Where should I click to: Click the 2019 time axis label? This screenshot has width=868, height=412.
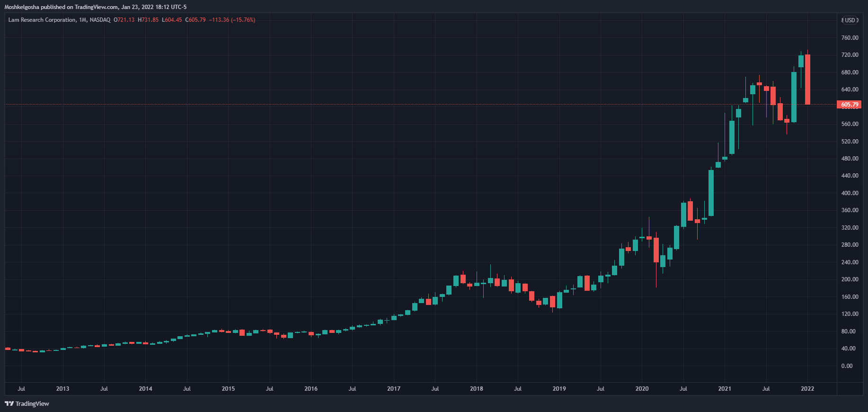(559, 389)
